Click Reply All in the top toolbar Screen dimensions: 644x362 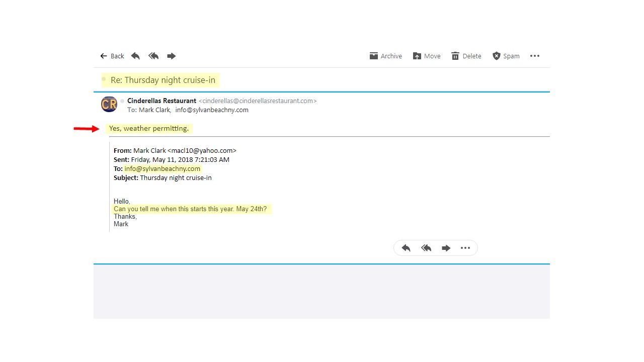153,56
